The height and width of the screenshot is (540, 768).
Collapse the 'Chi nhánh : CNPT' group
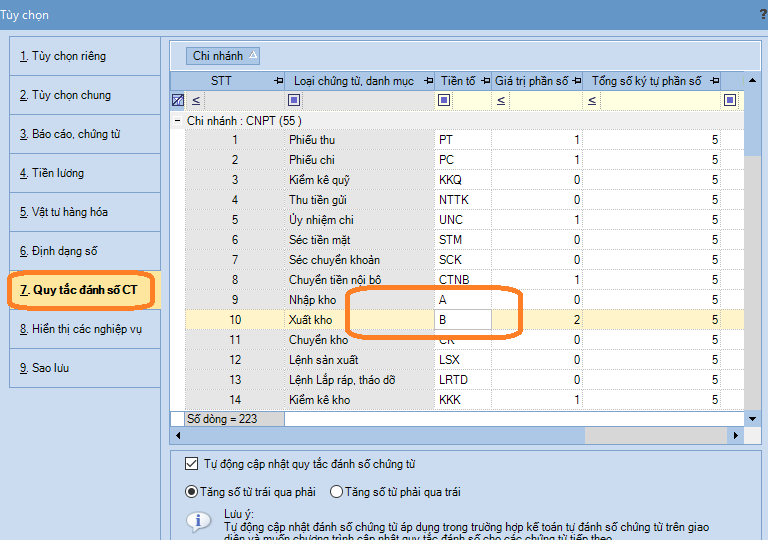[177, 121]
